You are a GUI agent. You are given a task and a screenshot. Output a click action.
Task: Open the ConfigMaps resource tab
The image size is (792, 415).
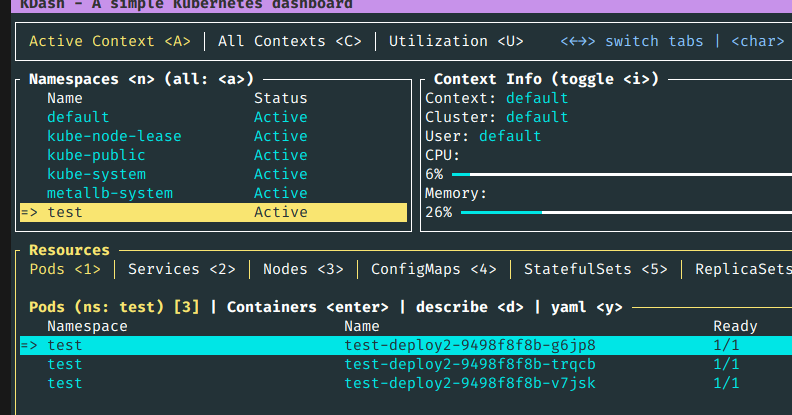coord(433,269)
